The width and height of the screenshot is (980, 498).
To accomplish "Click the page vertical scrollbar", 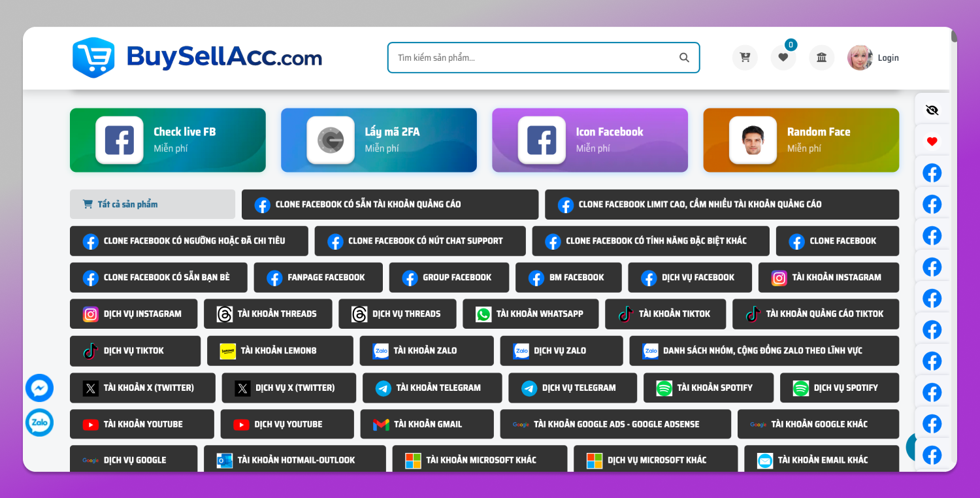I will [x=954, y=248].
